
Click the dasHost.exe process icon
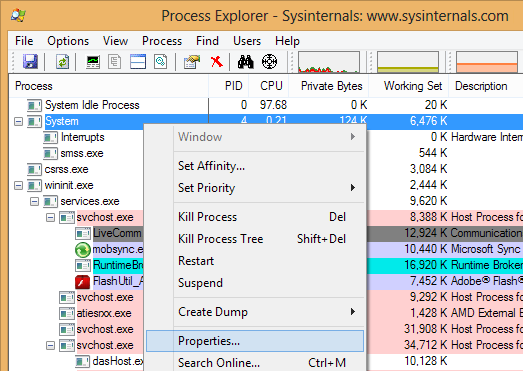[x=82, y=361]
